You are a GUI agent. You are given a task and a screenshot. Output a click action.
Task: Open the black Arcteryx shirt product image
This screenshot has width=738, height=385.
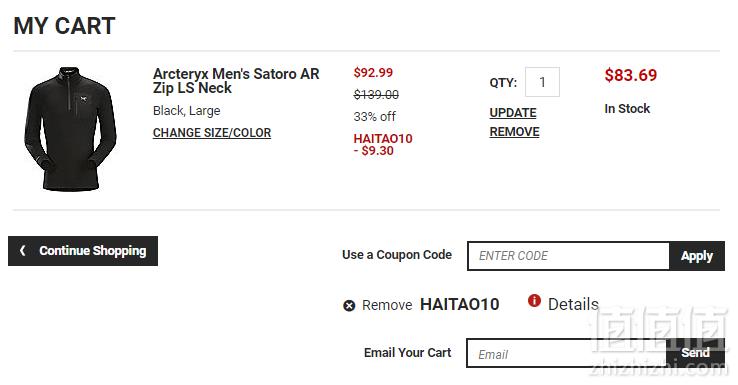click(70, 129)
